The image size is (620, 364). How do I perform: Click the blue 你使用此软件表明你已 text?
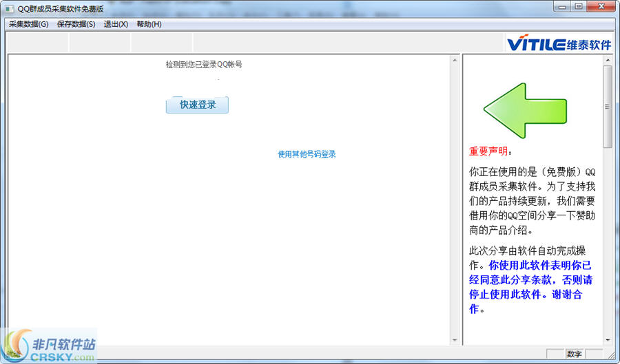point(540,266)
